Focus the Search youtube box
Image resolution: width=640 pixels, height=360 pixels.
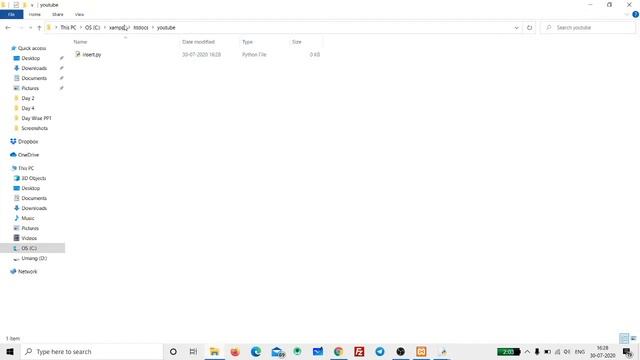point(588,27)
